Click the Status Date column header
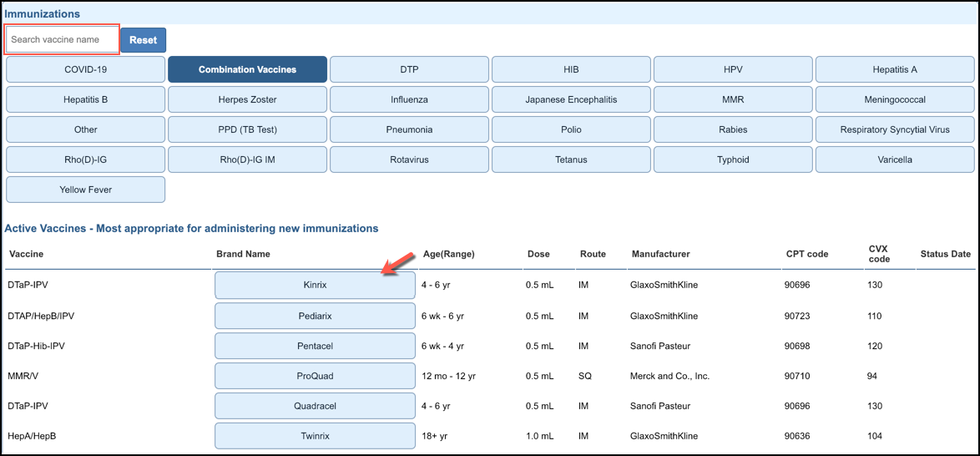 (945, 254)
